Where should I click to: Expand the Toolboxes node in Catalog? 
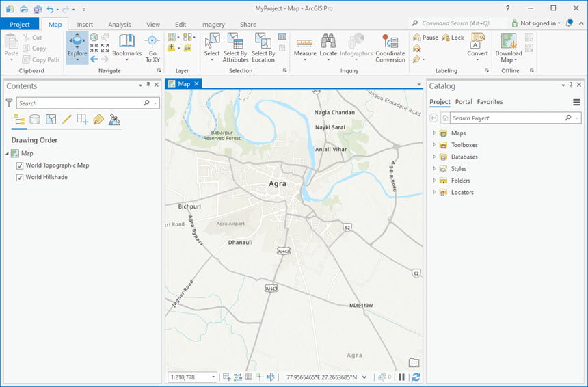click(x=434, y=145)
